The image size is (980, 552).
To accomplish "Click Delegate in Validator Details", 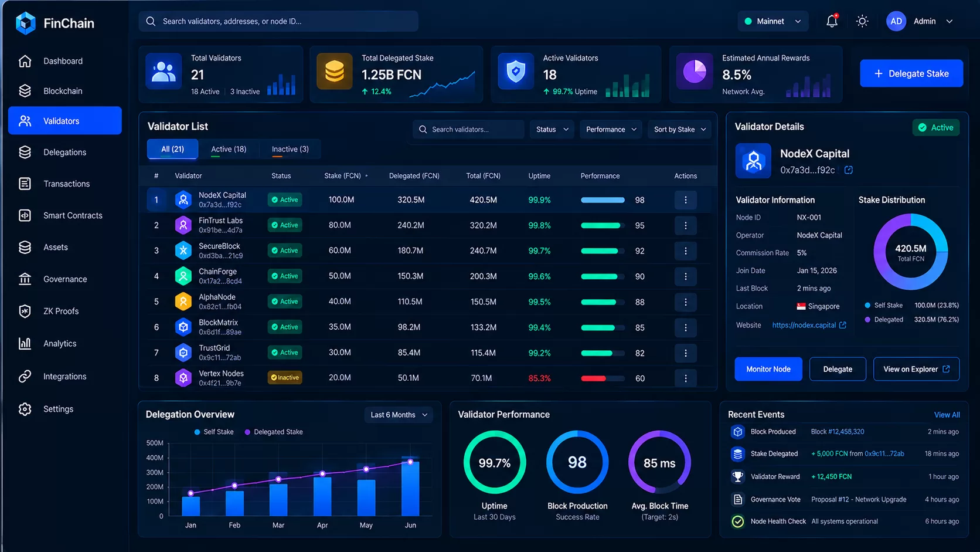I will [838, 369].
